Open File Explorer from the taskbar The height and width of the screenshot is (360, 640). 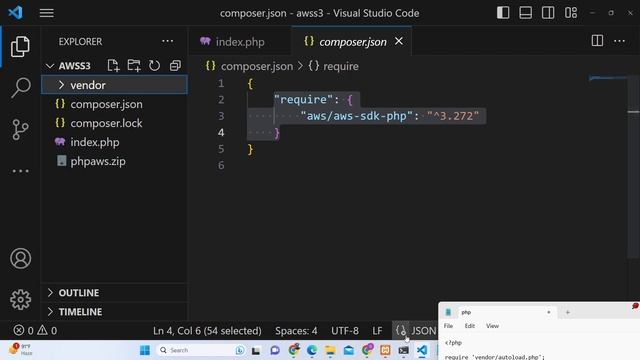(x=330, y=350)
